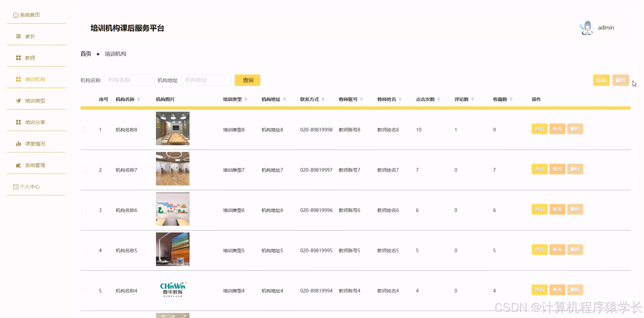Click 查看 for row 机构名称4

point(540,290)
